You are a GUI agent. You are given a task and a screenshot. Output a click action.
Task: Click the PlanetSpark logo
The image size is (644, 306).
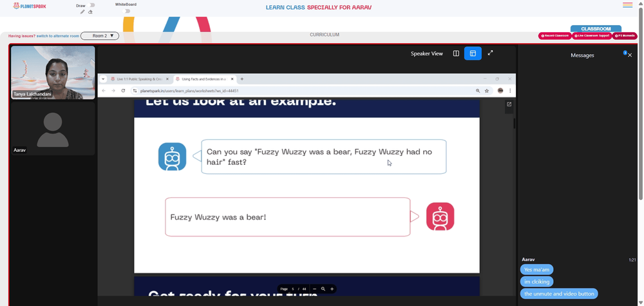tap(30, 6)
